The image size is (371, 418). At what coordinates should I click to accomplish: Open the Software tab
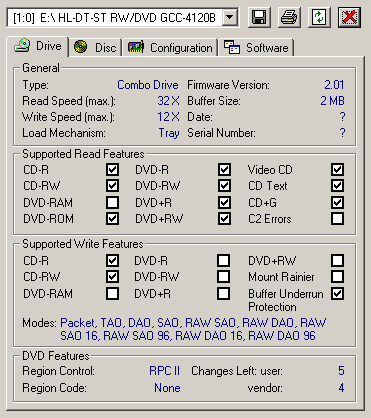coord(256,47)
